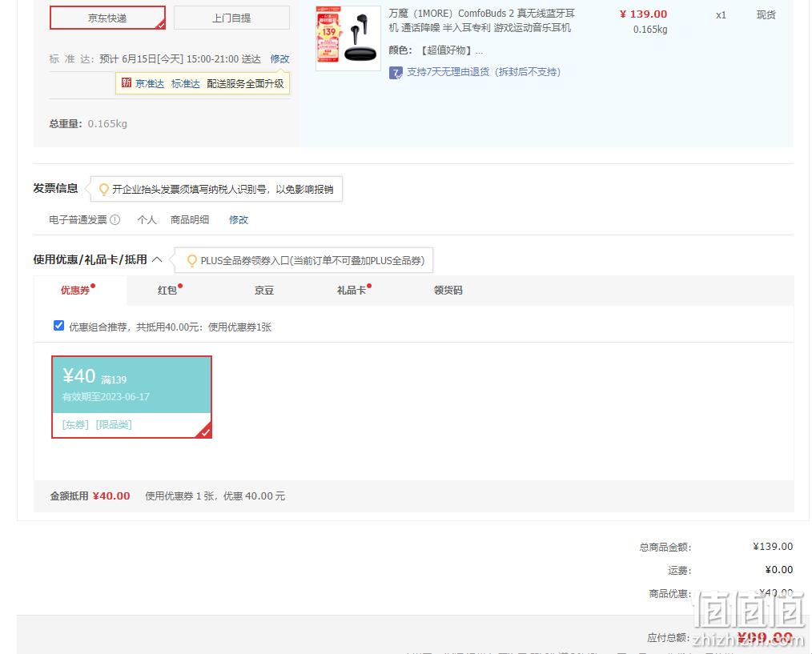
Task: Click the 总重量 0.165kg text
Action: tap(88, 124)
